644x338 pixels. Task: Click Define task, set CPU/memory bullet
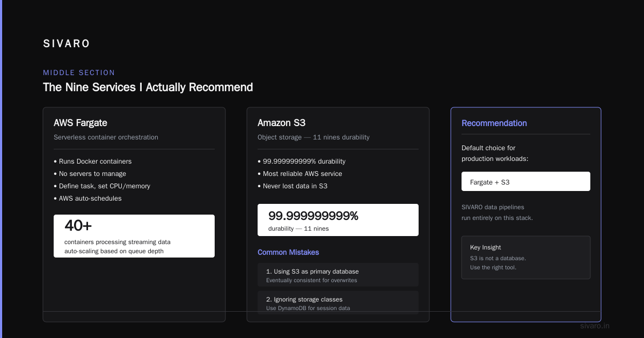pos(102,186)
